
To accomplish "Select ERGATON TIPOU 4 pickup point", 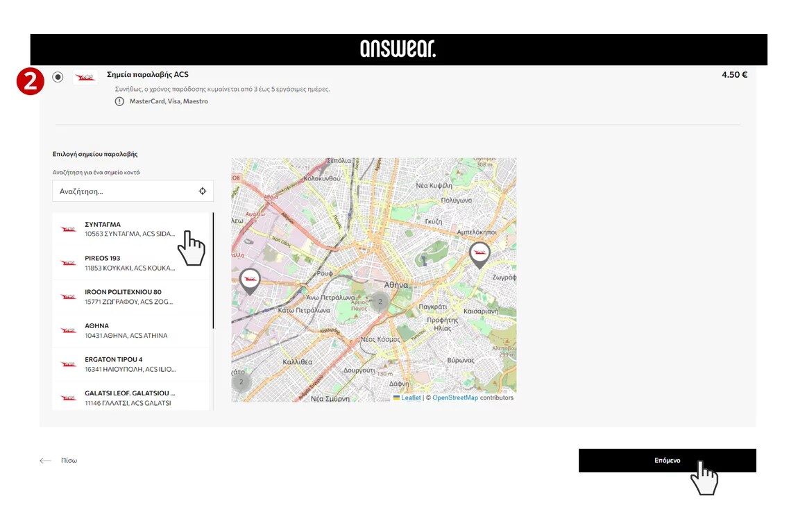I will click(130, 364).
